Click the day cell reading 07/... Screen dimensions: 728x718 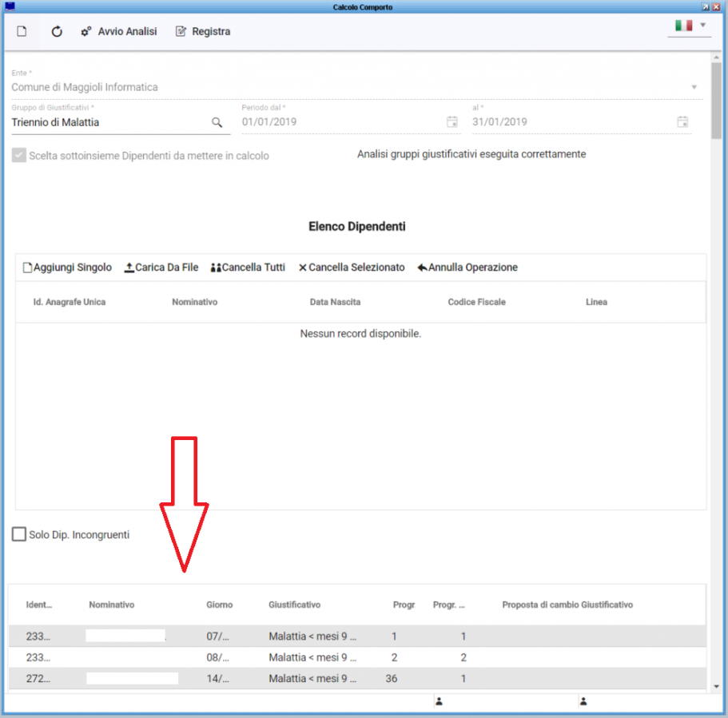[x=217, y=637]
